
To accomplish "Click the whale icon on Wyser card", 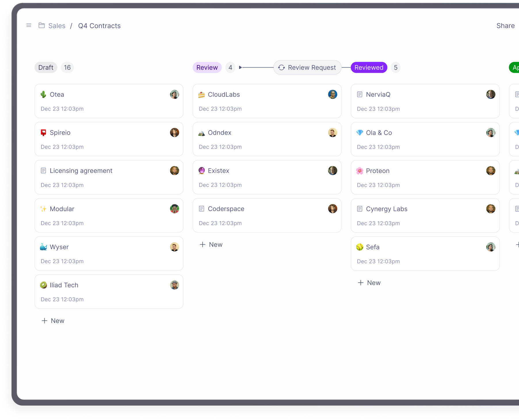I will (43, 247).
